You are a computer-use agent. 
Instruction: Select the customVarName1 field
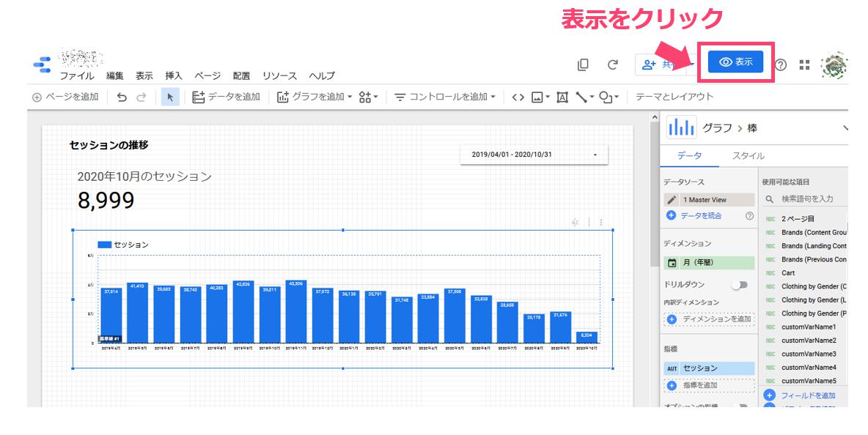[x=809, y=327]
